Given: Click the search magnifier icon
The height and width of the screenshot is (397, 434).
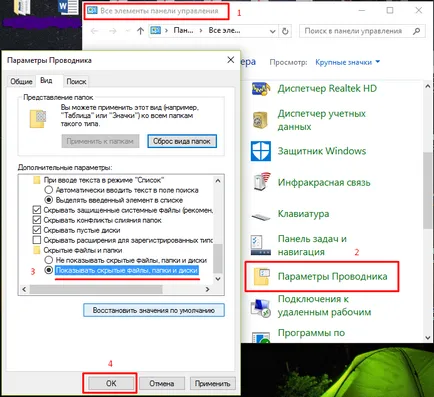Looking at the screenshot, I should click(416, 31).
